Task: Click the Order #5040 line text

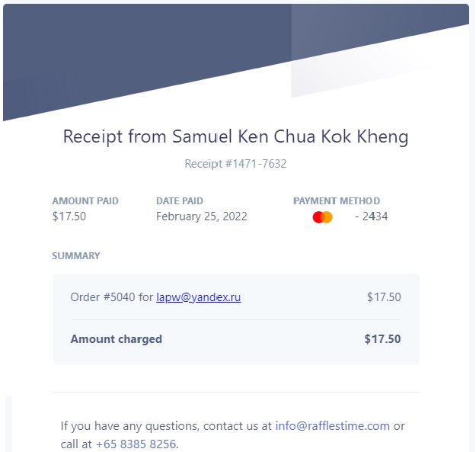Action: click(112, 297)
